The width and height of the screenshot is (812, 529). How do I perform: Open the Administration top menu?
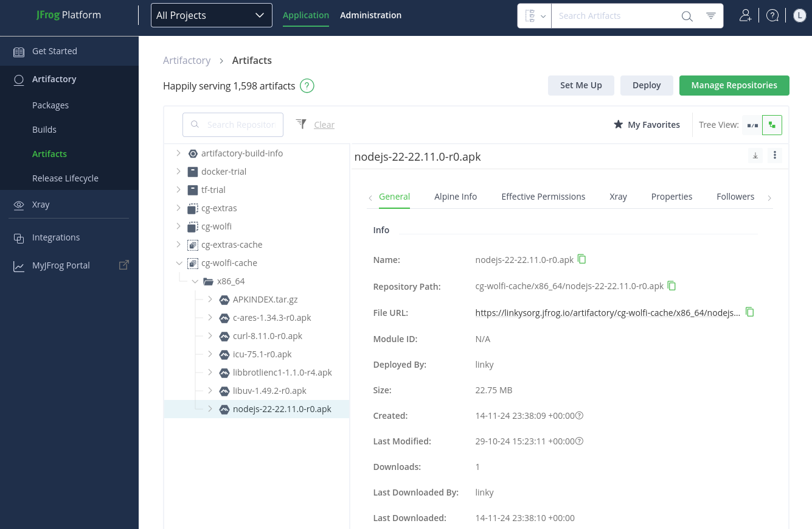click(370, 15)
